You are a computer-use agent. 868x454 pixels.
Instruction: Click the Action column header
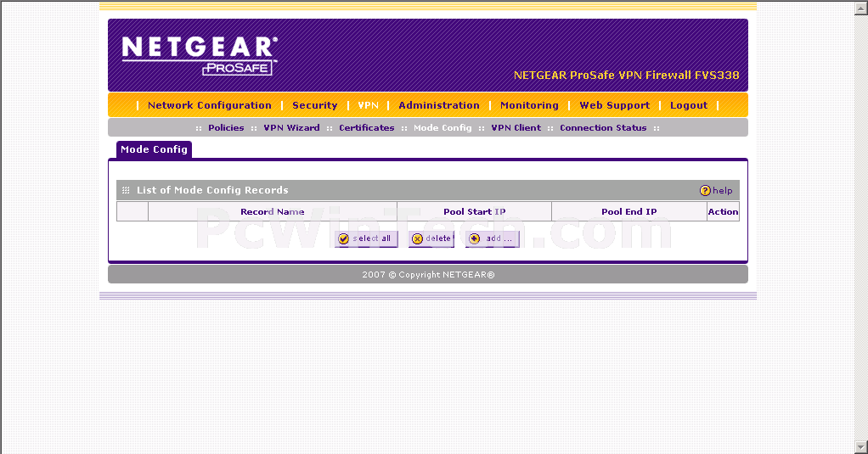tap(723, 212)
